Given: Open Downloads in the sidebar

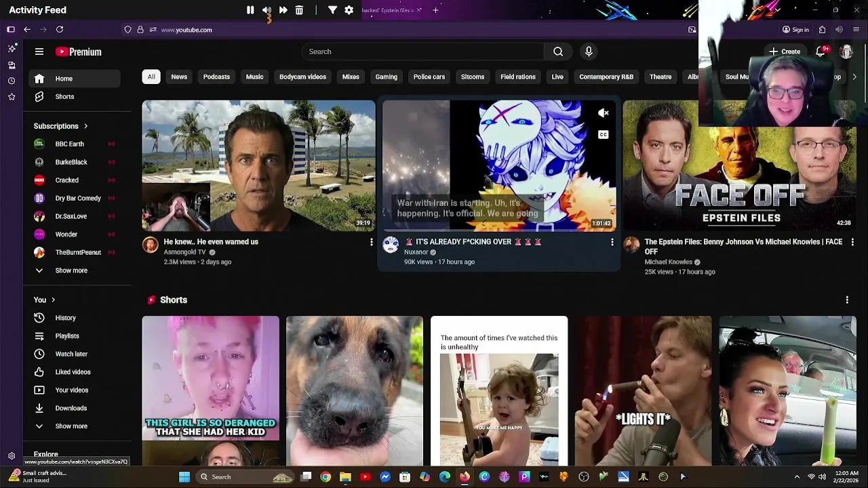Looking at the screenshot, I should [75, 408].
